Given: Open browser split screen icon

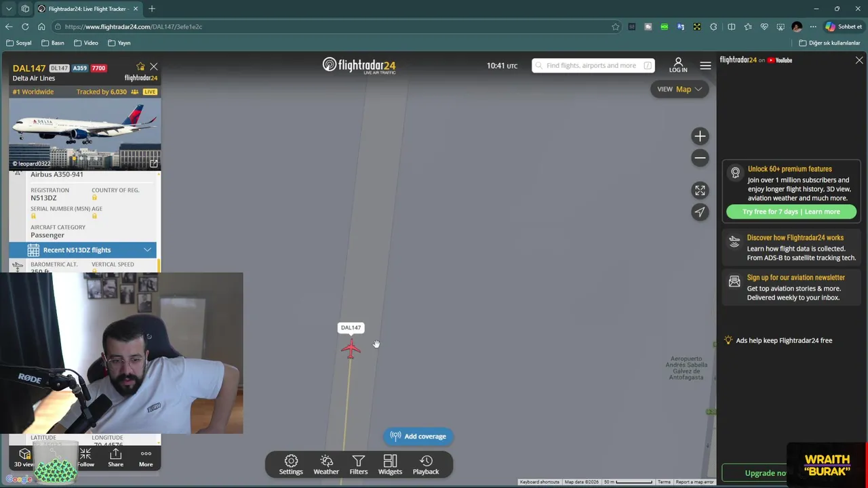Looking at the screenshot, I should pos(731,26).
